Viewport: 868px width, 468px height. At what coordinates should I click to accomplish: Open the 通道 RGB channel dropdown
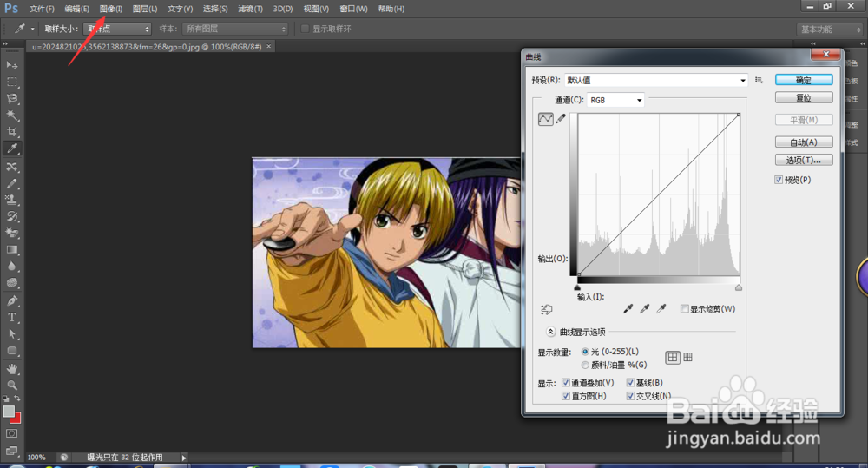click(x=615, y=100)
